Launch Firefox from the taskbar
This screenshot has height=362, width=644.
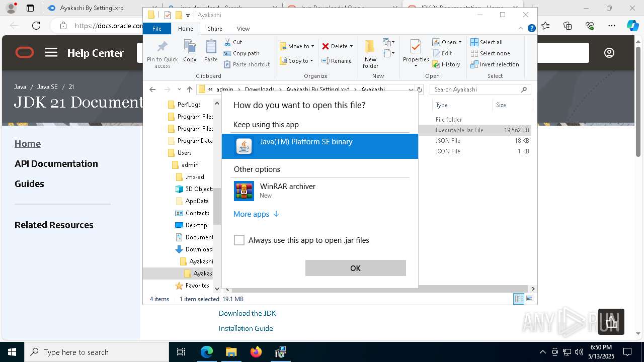click(256, 352)
